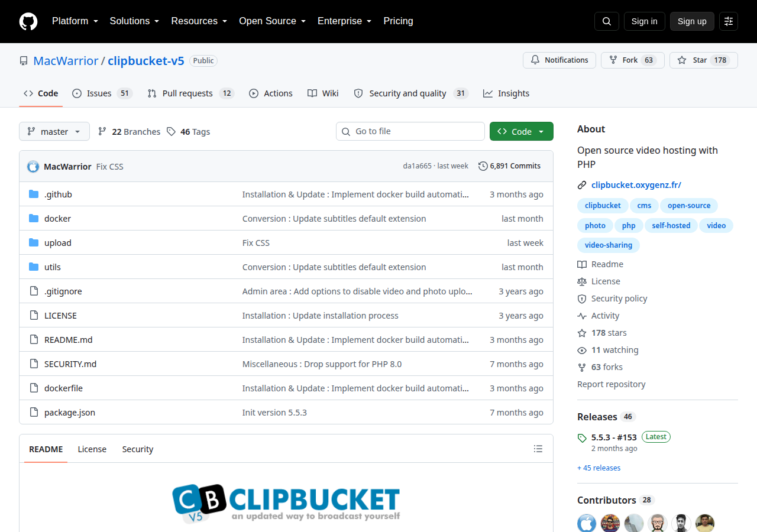The image size is (757, 532).
Task: Click the link icon beside clipbucket.oxygenz.fr
Action: [x=582, y=185]
